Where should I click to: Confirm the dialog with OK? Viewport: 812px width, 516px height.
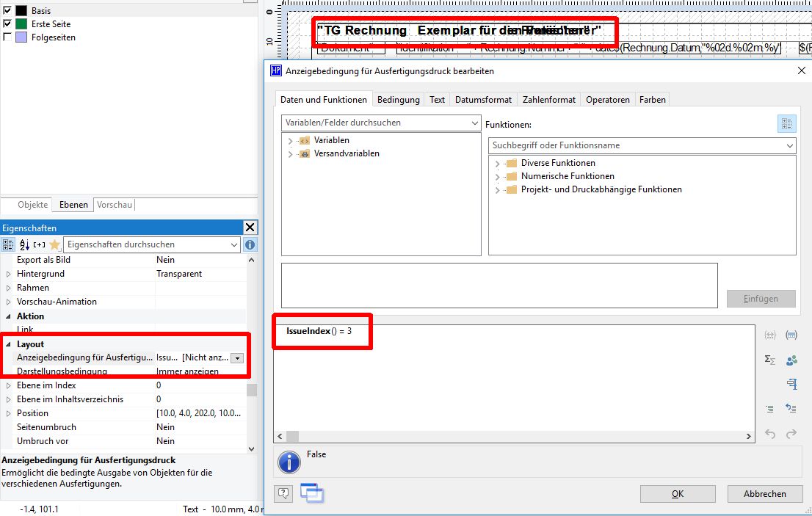[678, 494]
